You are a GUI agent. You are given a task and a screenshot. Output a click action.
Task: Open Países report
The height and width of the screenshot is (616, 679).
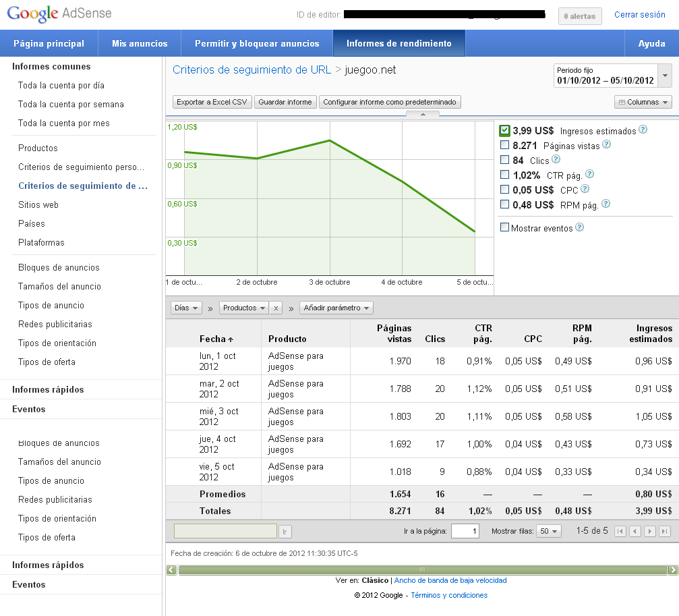tap(32, 223)
